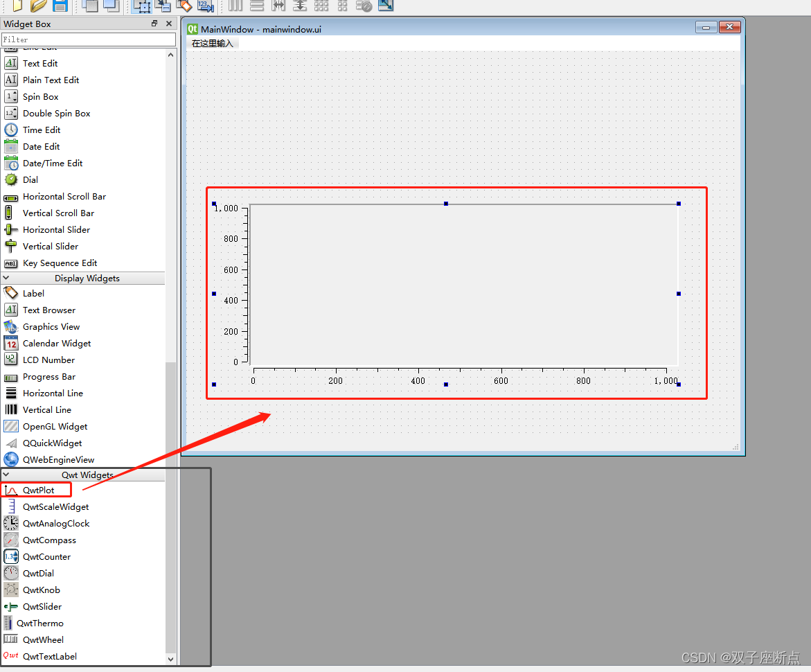Select the QwtSlider widget
This screenshot has height=672, width=811.
(42, 606)
